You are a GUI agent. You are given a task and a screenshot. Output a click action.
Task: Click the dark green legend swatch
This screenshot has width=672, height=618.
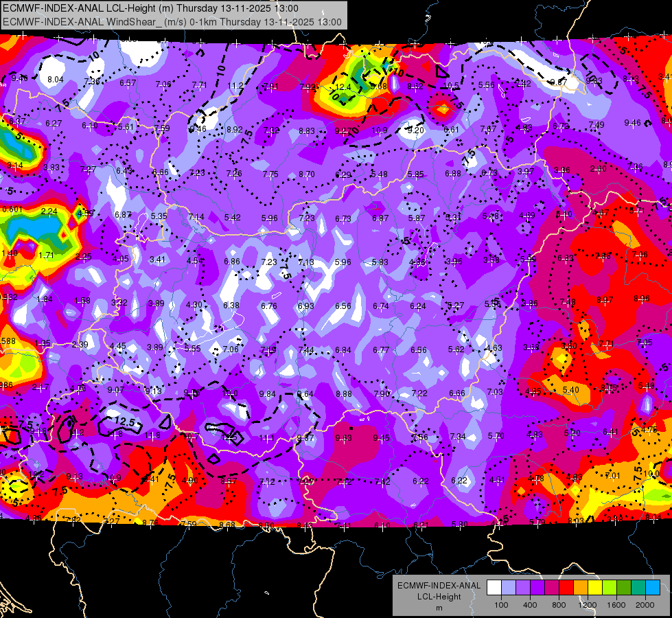(x=624, y=588)
